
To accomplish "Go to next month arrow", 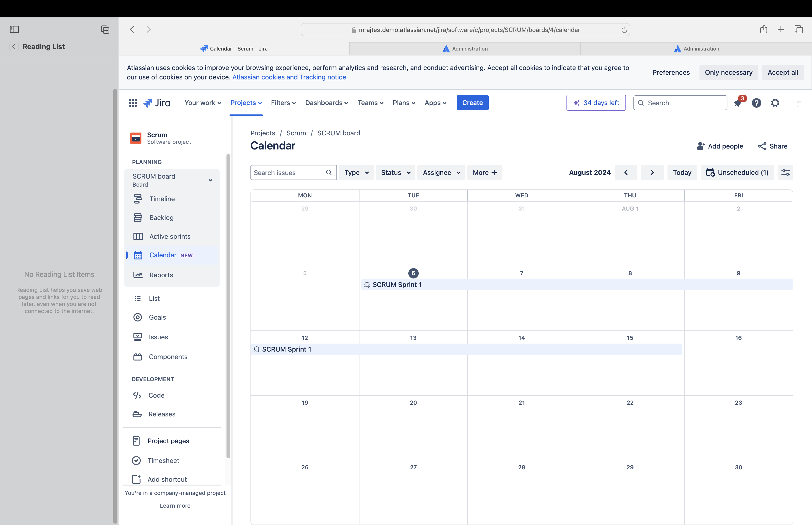I will (x=652, y=172).
